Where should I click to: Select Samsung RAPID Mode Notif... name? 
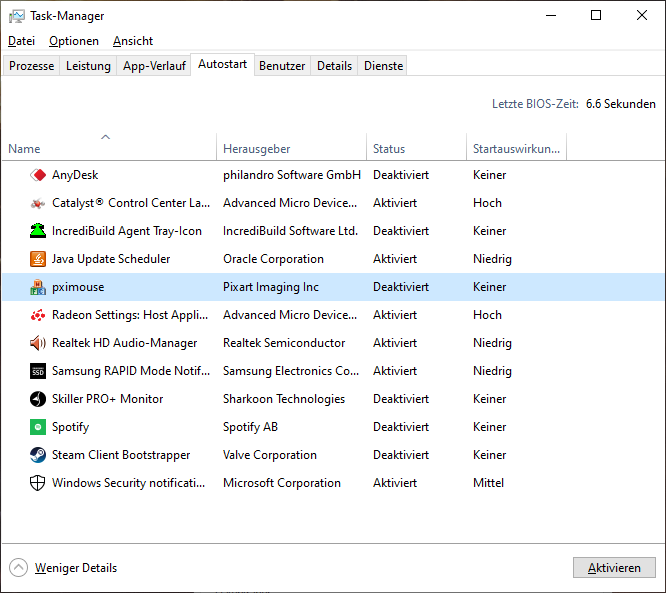(x=131, y=371)
